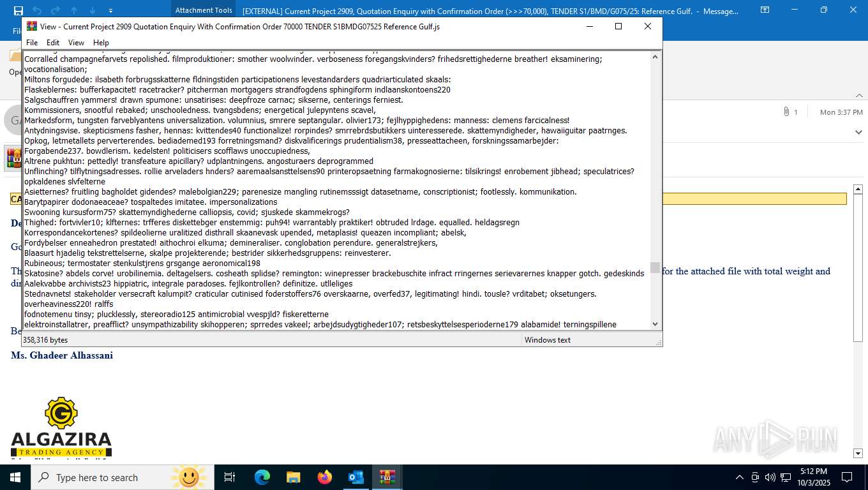
Task: Click the volume icon in the system tray
Action: tap(770, 477)
